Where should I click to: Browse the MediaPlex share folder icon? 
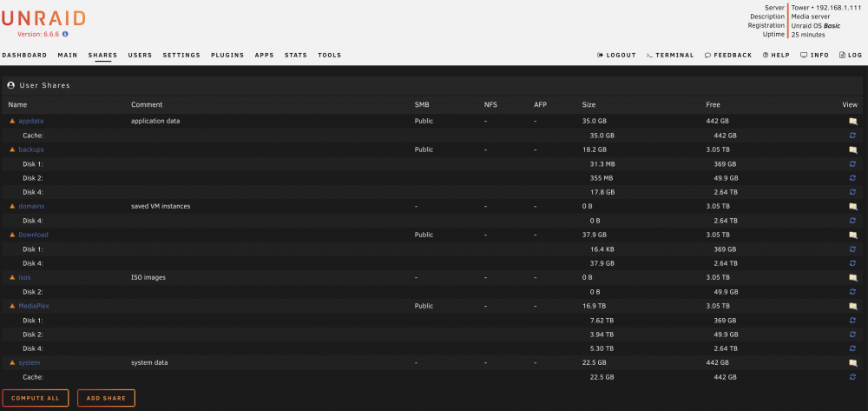point(852,307)
